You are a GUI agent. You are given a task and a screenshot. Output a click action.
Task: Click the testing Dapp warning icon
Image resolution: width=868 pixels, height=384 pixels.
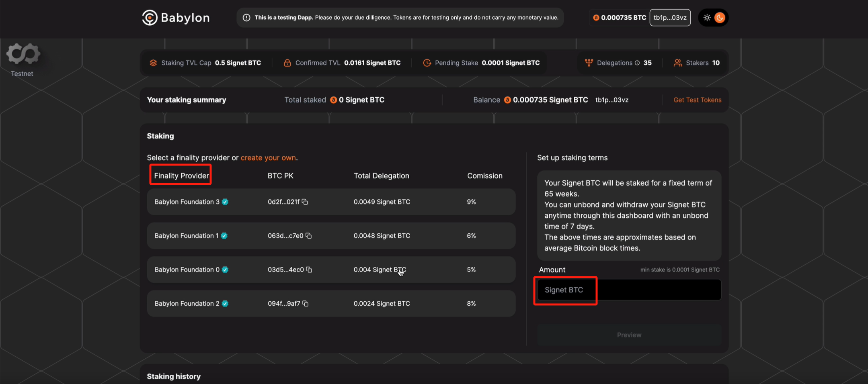coord(246,18)
